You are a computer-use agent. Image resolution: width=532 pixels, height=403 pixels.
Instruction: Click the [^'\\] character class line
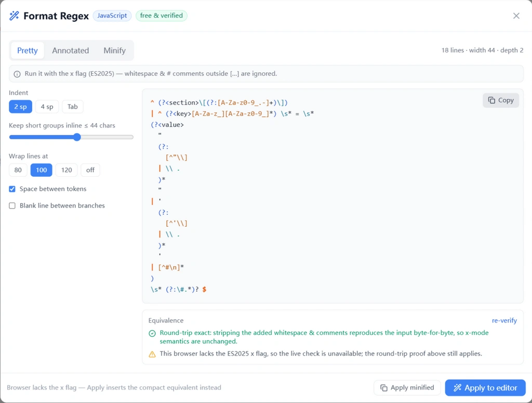[x=177, y=224]
